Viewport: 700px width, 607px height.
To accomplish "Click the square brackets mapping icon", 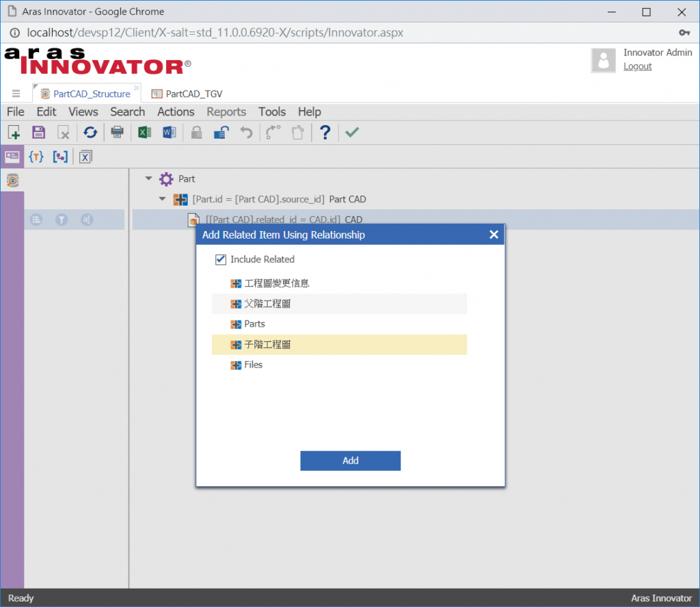I will [60, 157].
